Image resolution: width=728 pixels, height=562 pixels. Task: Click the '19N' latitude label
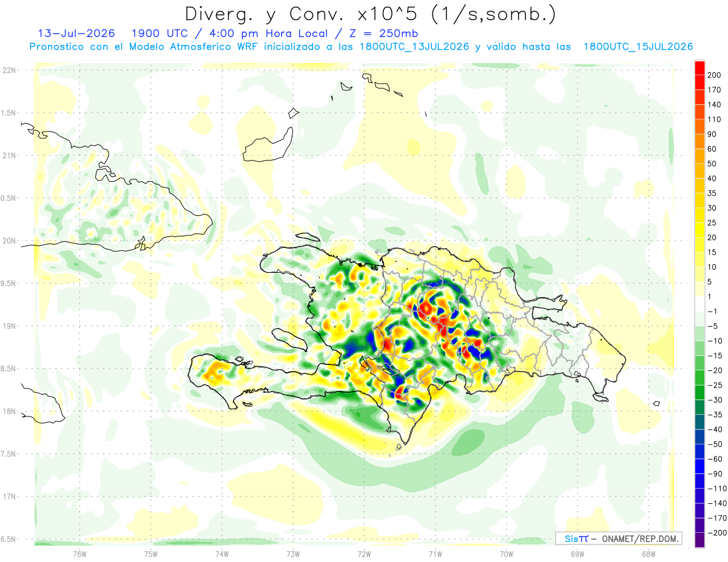(8, 326)
